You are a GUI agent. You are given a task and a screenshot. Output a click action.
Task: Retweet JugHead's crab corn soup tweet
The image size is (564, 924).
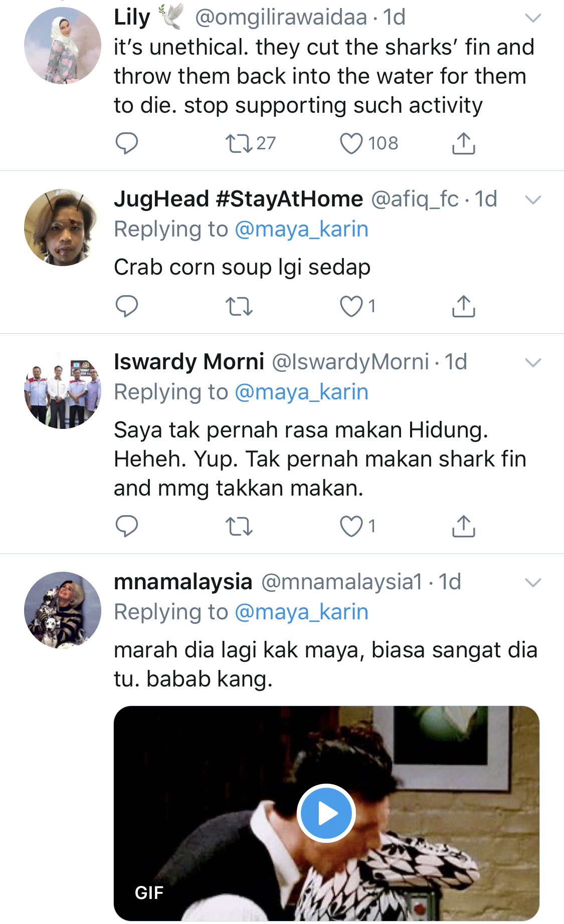[x=239, y=306]
